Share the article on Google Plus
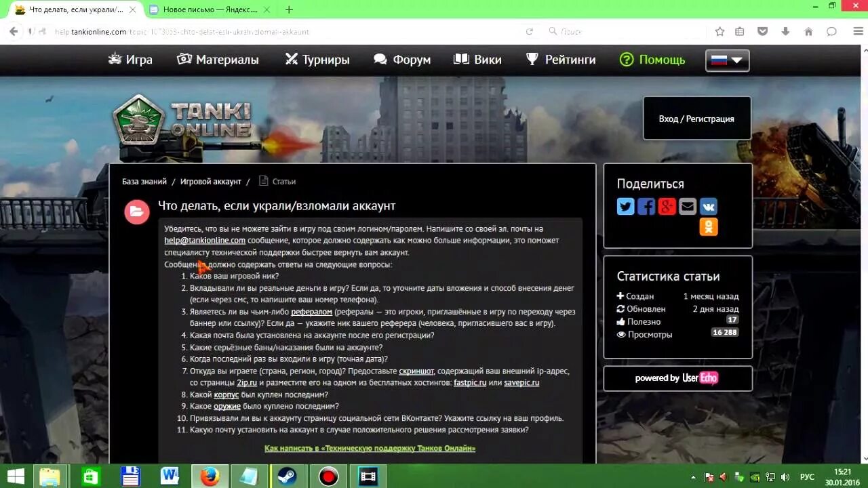868x488 pixels. click(667, 207)
